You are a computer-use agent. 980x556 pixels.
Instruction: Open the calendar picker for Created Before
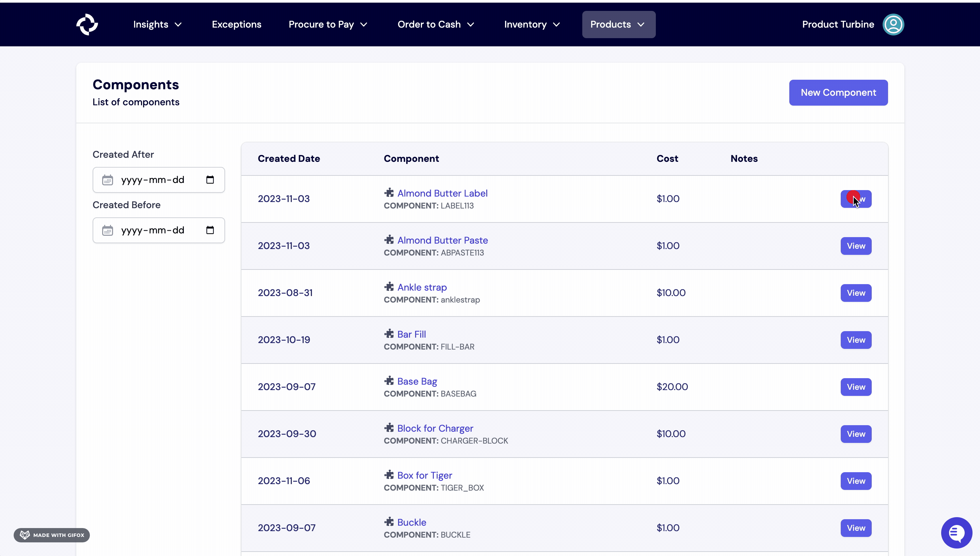209,230
